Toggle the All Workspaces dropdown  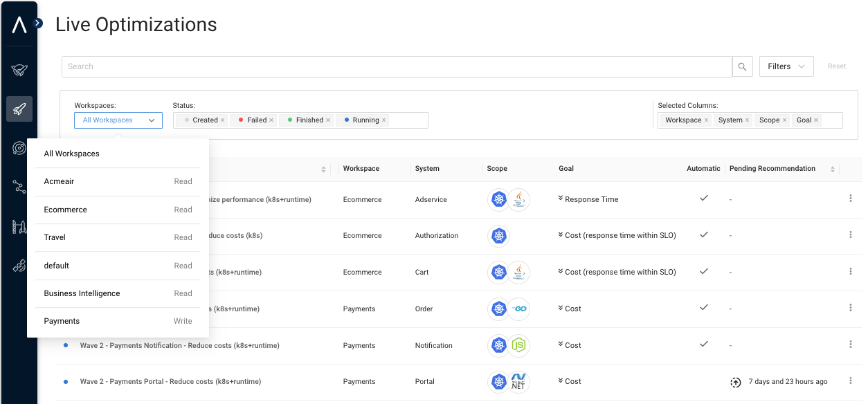[x=118, y=120]
